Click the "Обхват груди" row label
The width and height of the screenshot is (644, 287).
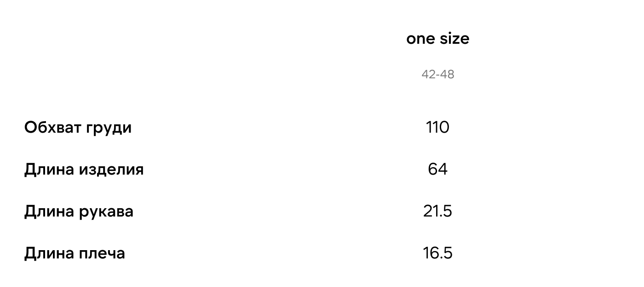[78, 128]
